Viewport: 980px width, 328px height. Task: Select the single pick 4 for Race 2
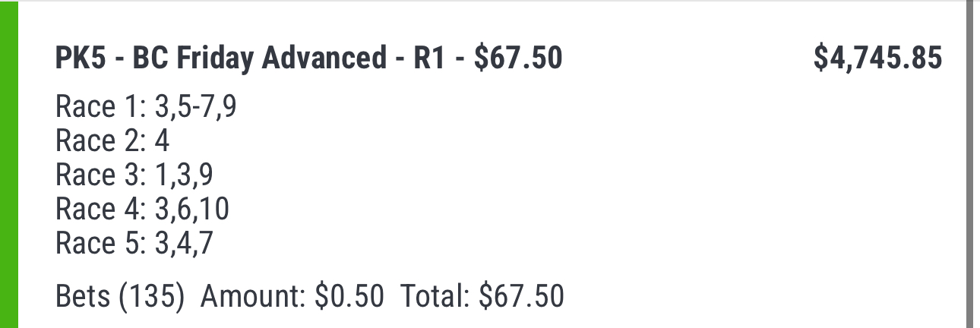[x=162, y=141]
